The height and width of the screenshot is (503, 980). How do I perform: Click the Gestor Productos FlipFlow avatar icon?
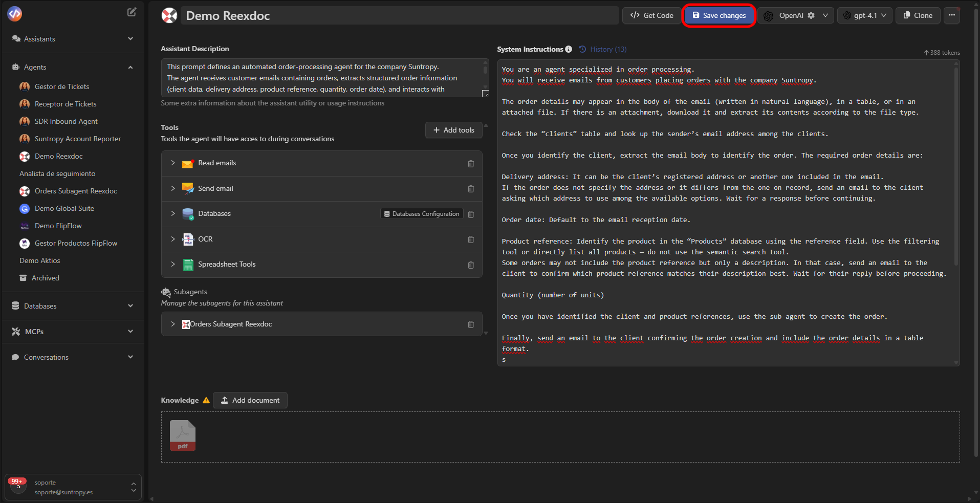coord(25,244)
